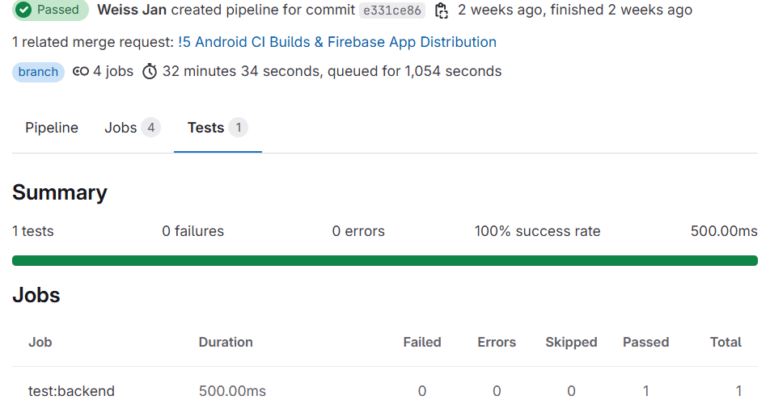Image resolution: width=770 pixels, height=400 pixels.
Task: Click the Weiss Jan author name
Action: (x=132, y=10)
